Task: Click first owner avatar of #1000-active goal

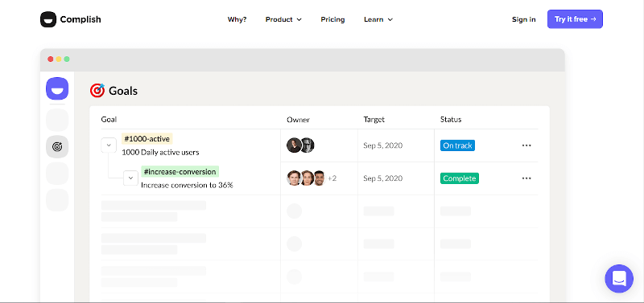Action: click(x=294, y=145)
